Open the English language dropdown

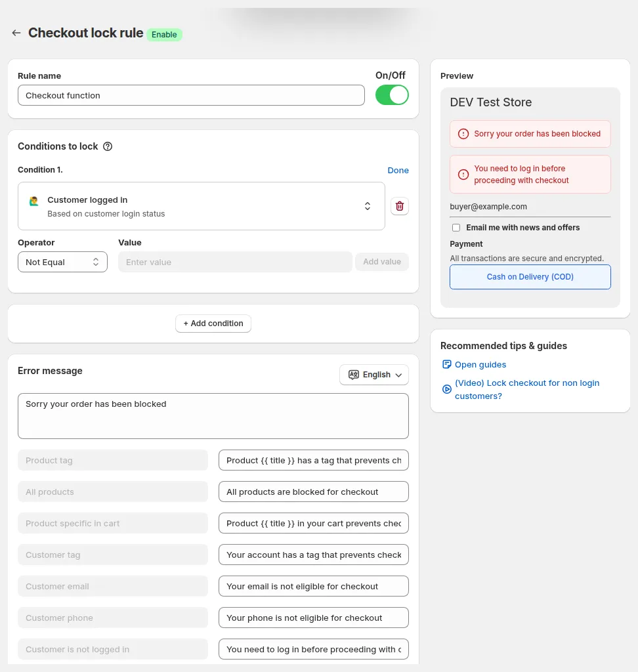[x=374, y=375]
